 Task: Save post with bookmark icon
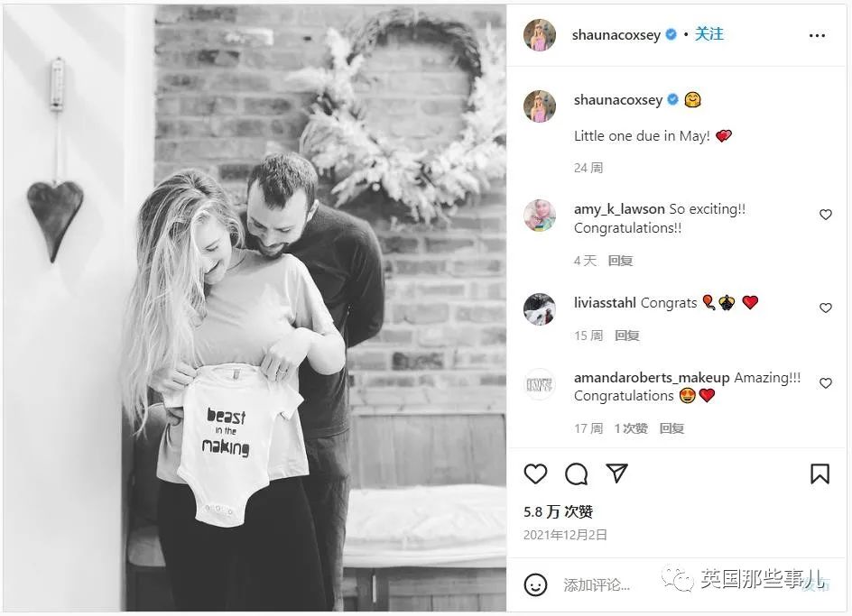[x=820, y=473]
